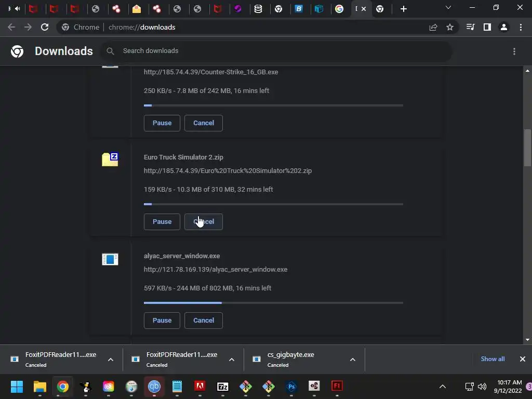Open the tab search dropdown arrow
The width and height of the screenshot is (532, 399).
point(448,7)
